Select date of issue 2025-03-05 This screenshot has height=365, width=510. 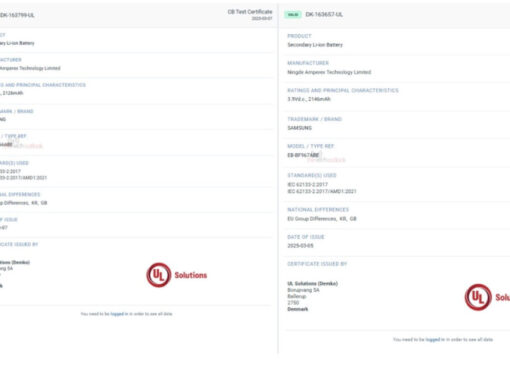pyautogui.click(x=300, y=246)
